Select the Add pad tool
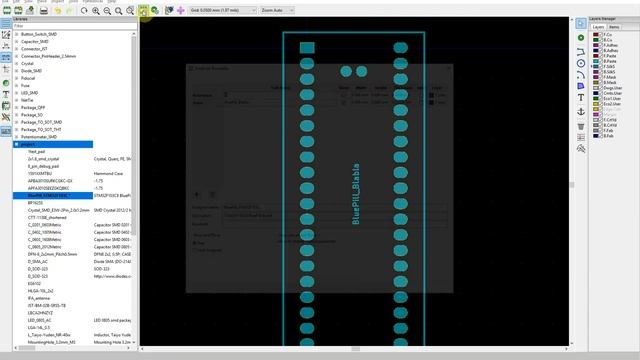 581,38
